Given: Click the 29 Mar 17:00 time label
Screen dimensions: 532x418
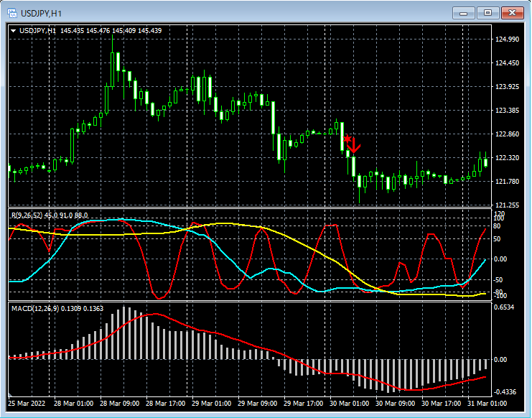Looking at the screenshot, I should [304, 404].
